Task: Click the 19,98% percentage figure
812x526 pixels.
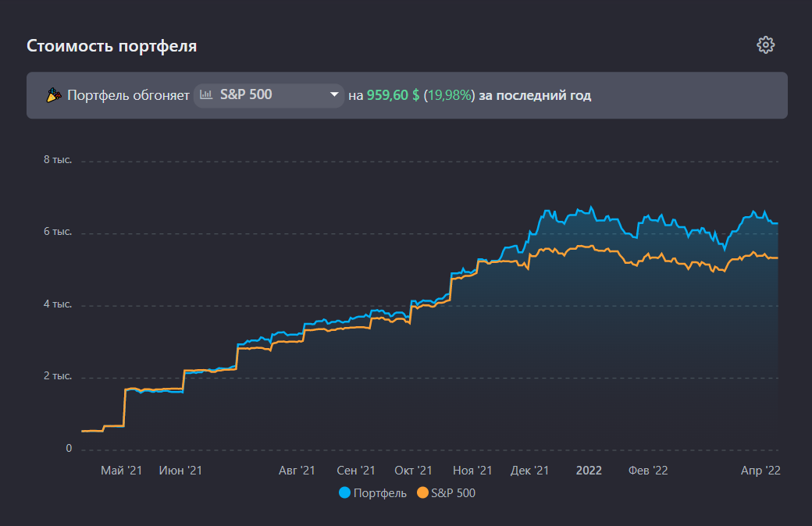Action: tap(449, 95)
